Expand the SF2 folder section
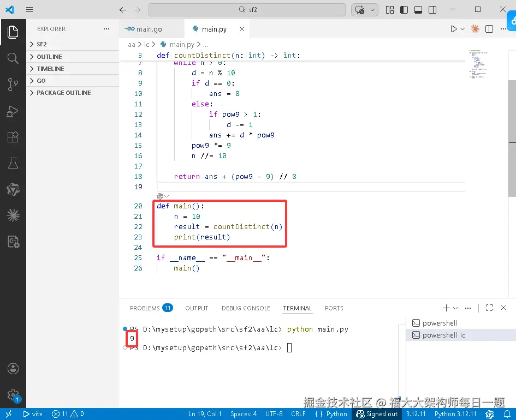The image size is (516, 420). point(73,44)
